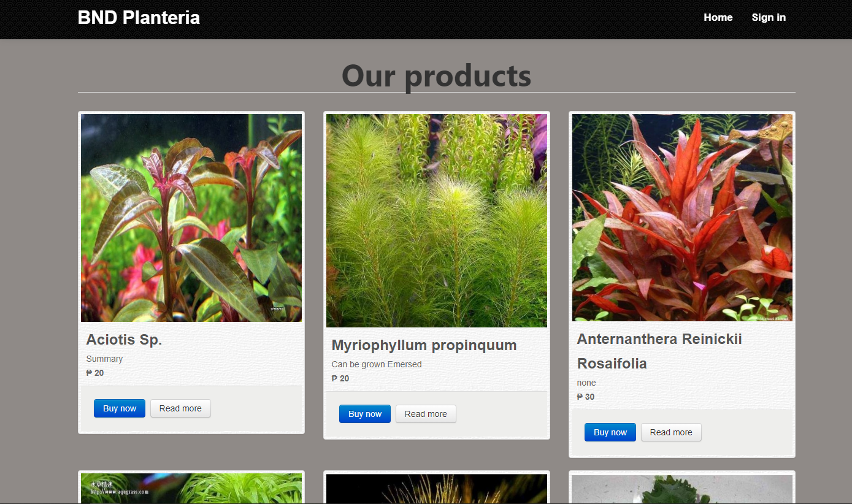
Task: Read more about Aciotis Sp.
Action: point(180,408)
